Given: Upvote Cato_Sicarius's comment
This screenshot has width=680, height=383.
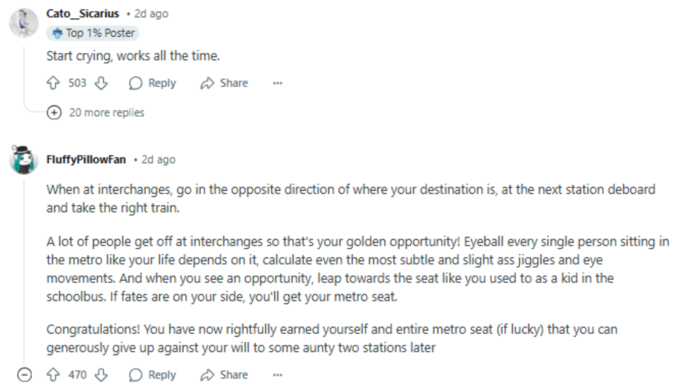Looking at the screenshot, I should [x=53, y=83].
